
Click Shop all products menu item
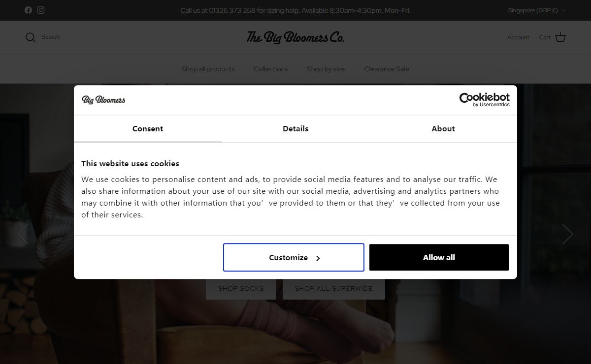208,69
